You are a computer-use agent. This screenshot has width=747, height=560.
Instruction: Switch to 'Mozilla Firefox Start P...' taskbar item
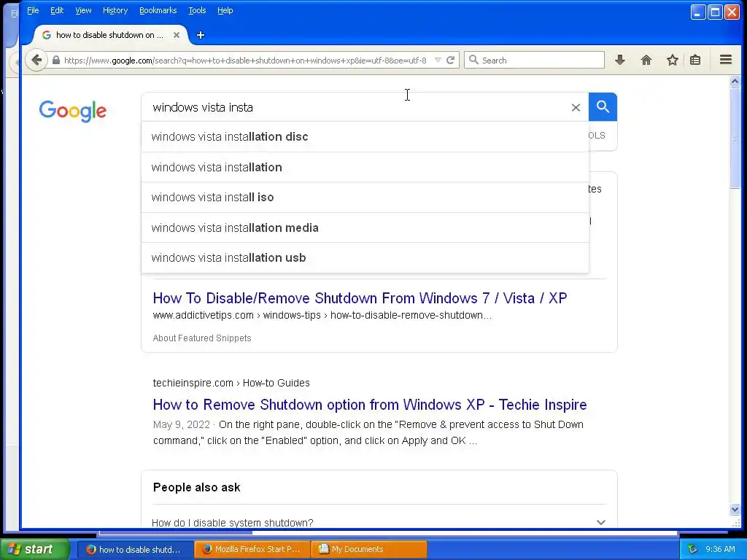pos(252,549)
